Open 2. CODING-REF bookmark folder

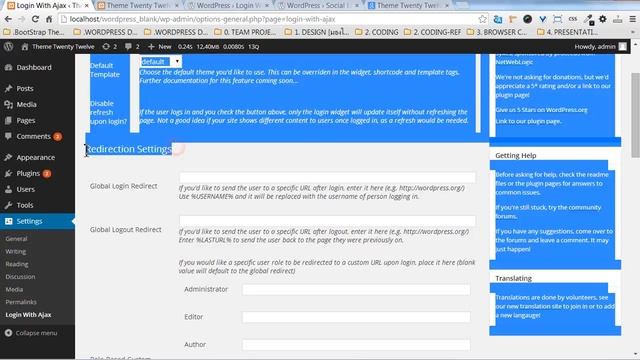432,32
